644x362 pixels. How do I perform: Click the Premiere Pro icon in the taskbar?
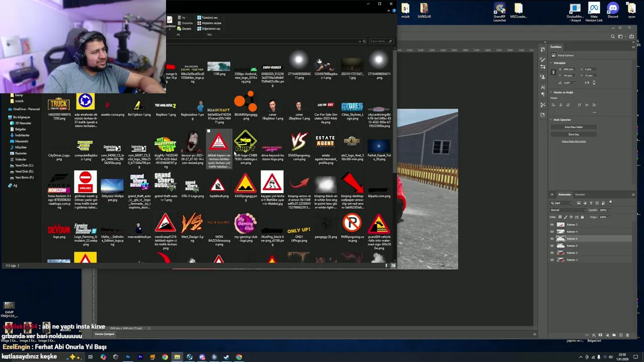[x=140, y=357]
